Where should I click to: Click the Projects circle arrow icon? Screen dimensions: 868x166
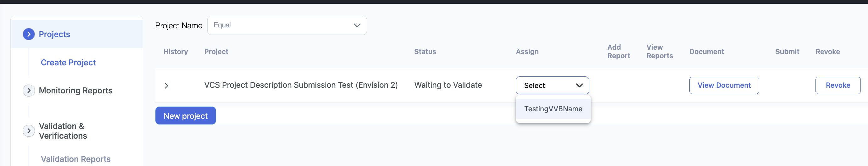point(29,34)
